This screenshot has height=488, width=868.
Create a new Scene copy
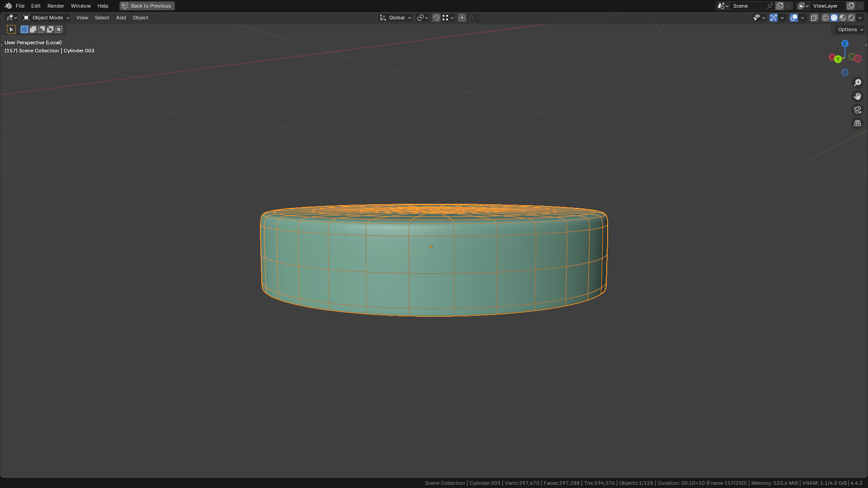click(x=780, y=6)
